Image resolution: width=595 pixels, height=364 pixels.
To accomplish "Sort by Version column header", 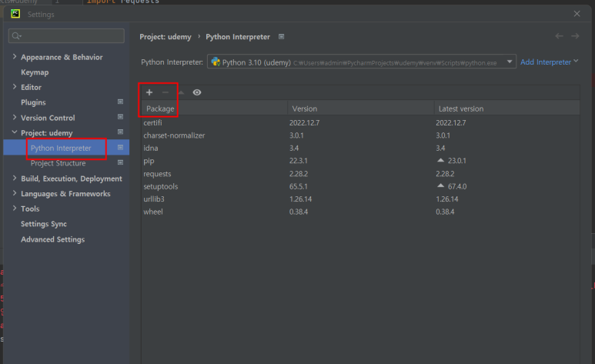I will click(x=361, y=109).
